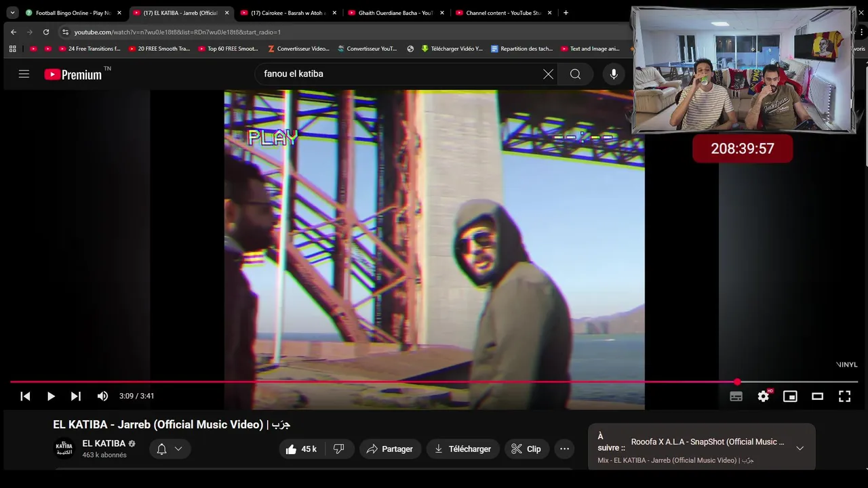This screenshot has height=488, width=868.
Task: Close the Football Bingo Online tab
Action: [x=119, y=13]
